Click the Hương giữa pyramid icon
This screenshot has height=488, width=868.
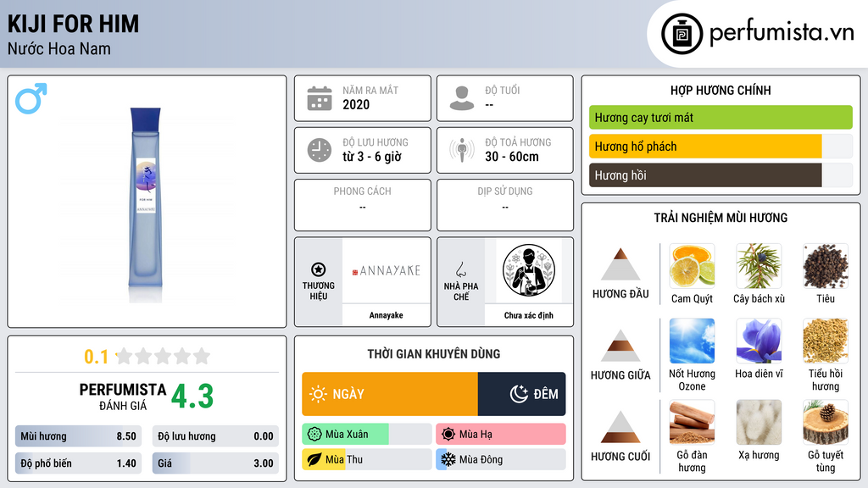point(620,346)
